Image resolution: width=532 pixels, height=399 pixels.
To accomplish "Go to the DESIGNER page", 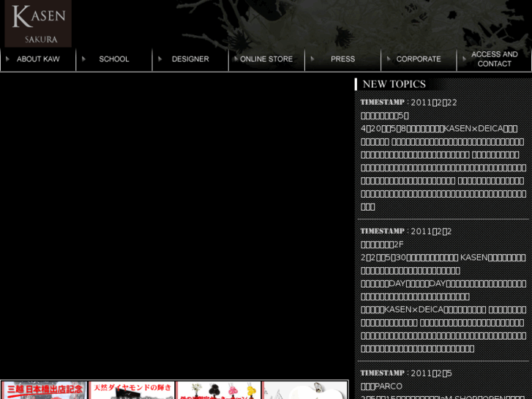I will [190, 59].
